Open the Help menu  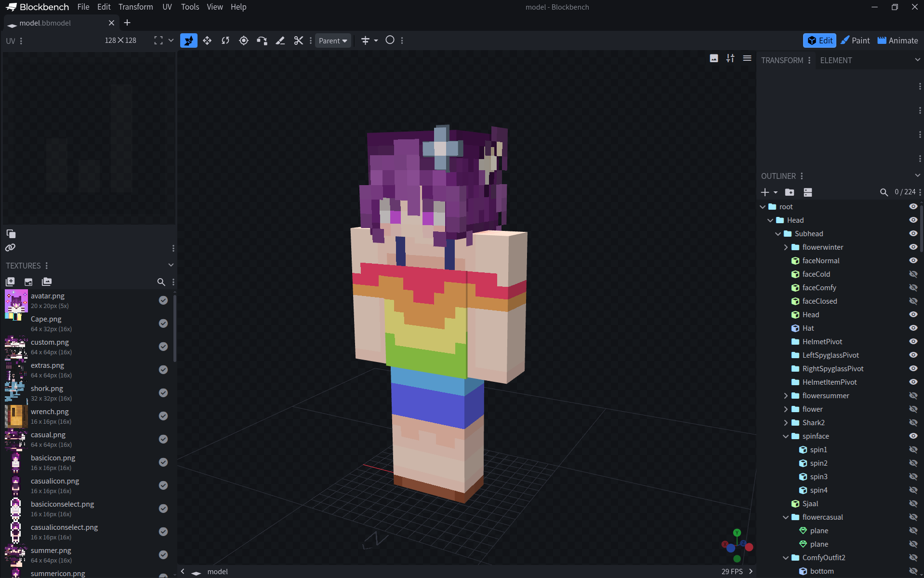pyautogui.click(x=238, y=7)
